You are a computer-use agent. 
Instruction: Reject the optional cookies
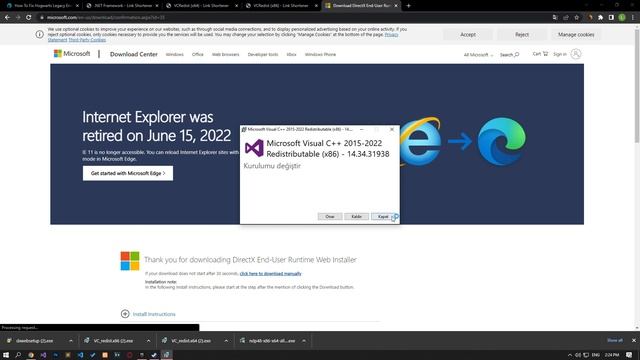522,35
